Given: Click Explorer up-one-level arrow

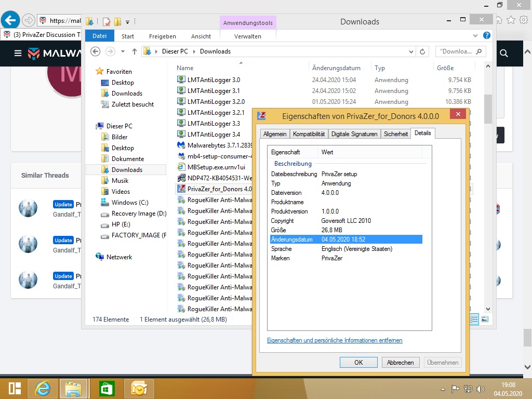Looking at the screenshot, I should 135,51.
